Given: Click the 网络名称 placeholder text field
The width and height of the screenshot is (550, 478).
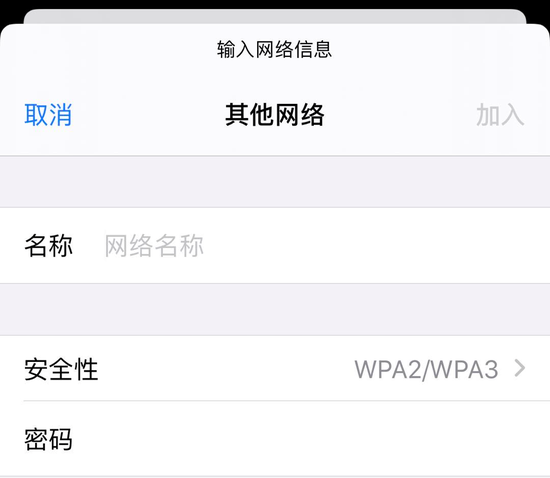Looking at the screenshot, I should tap(326, 245).
